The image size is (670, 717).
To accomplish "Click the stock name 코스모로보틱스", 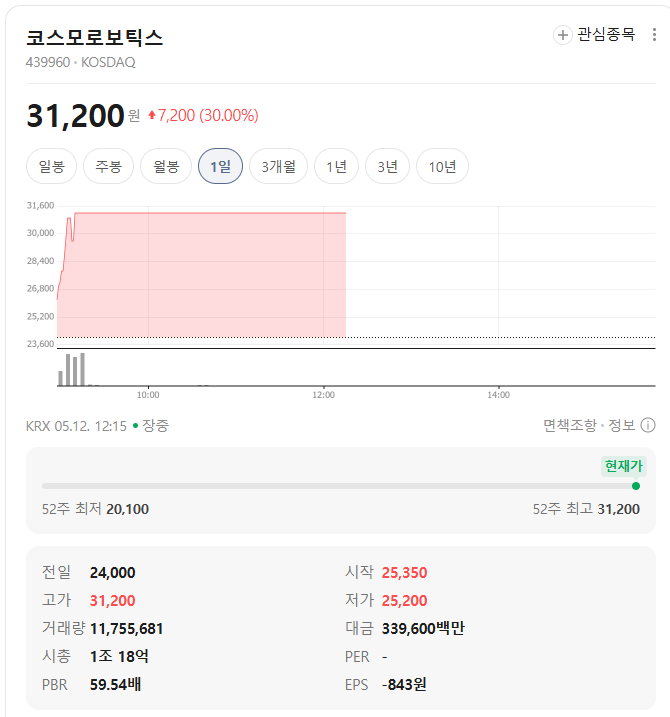I will 95,37.
